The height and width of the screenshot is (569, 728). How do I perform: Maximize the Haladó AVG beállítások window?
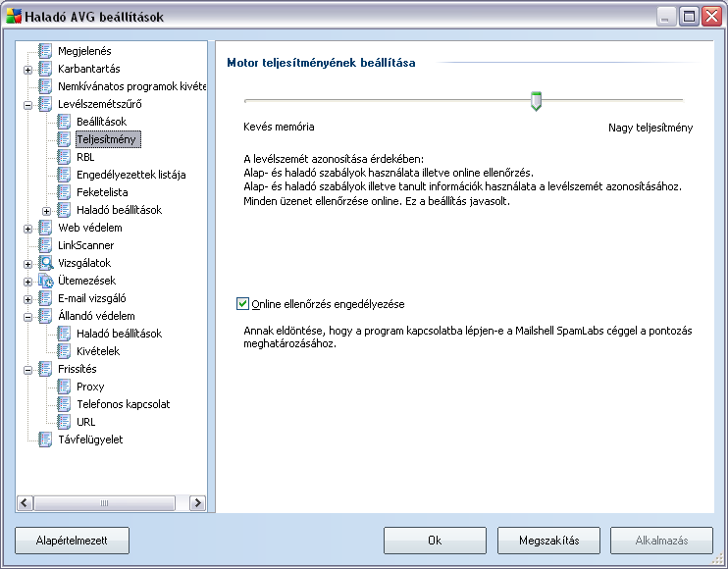click(689, 17)
